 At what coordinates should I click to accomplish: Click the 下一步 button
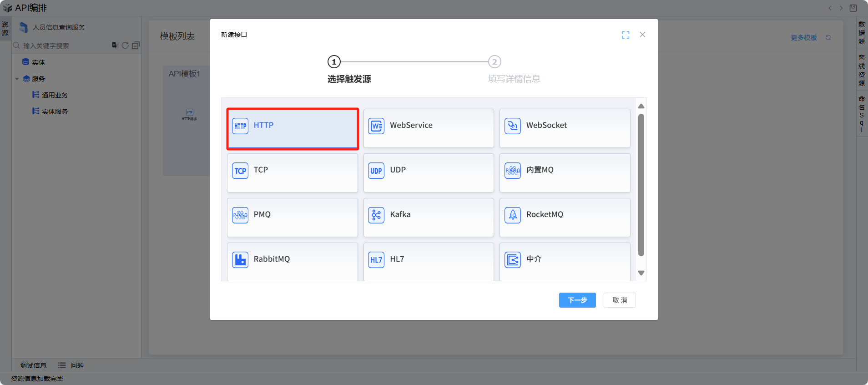coord(577,300)
